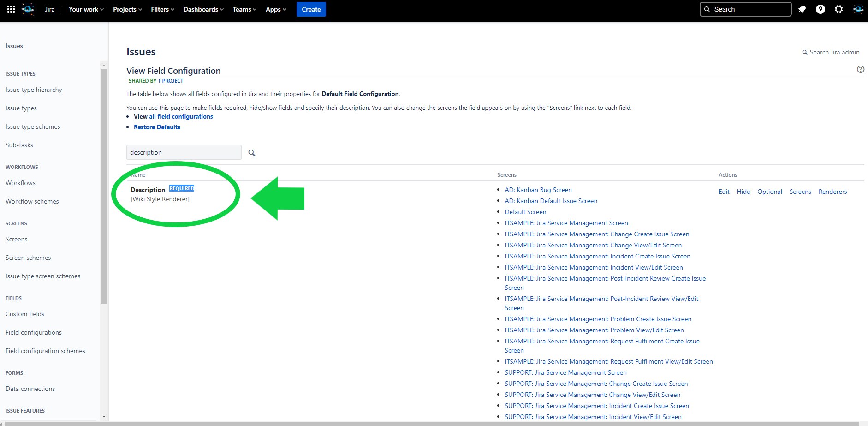Expand the Projects dropdown
The height and width of the screenshot is (426, 868).
coord(127,9)
